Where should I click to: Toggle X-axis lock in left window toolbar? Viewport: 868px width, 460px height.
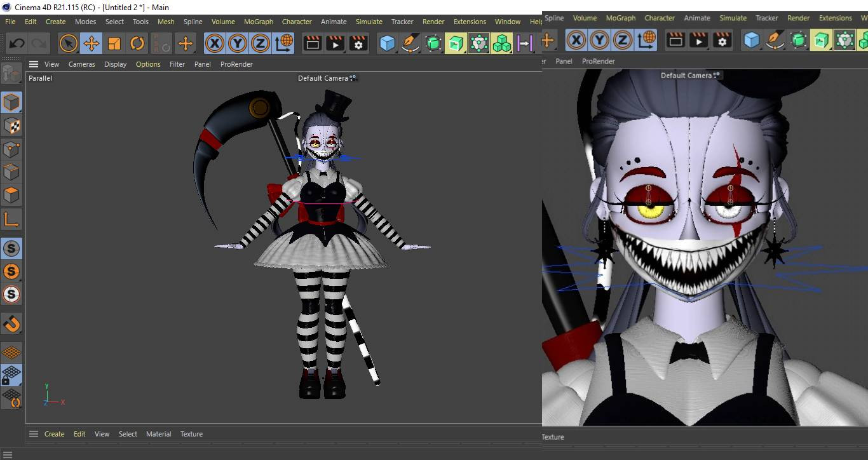(x=215, y=44)
